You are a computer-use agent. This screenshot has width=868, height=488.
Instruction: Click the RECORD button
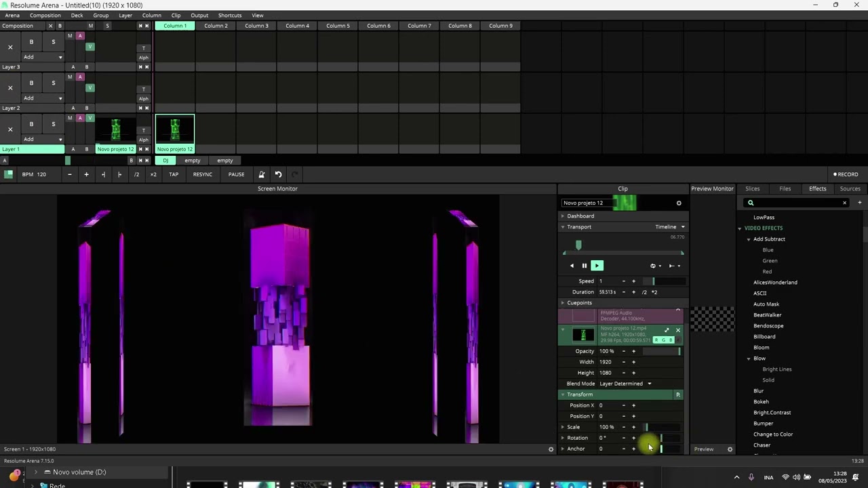point(846,174)
